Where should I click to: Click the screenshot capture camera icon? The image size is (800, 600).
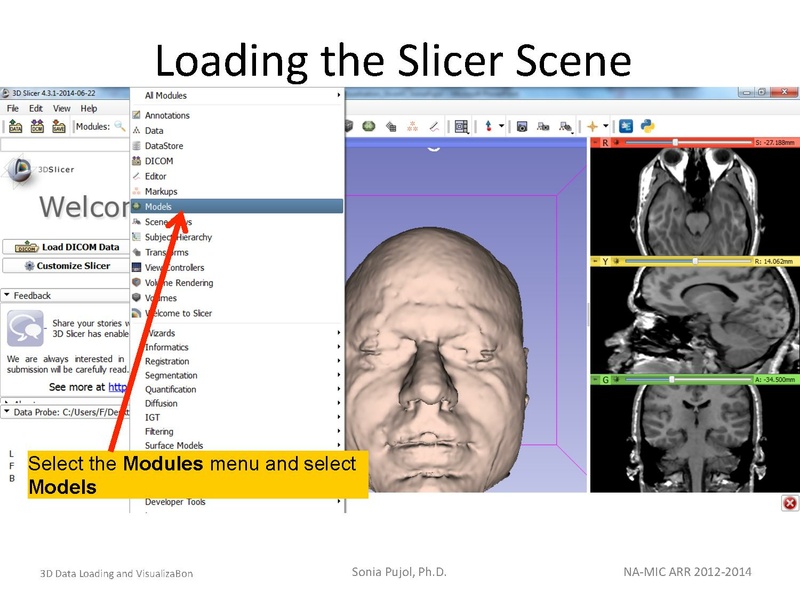click(x=521, y=127)
